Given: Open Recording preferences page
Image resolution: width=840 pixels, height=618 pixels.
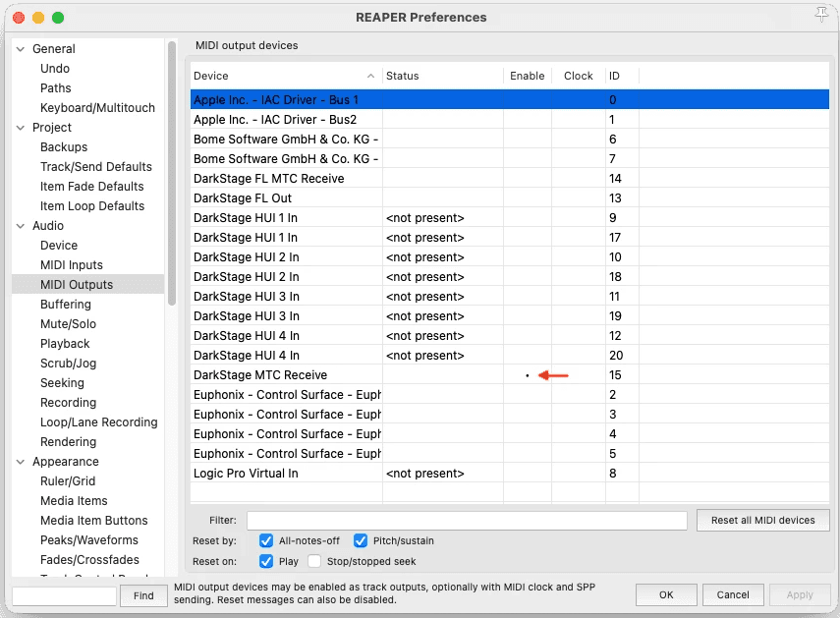Looking at the screenshot, I should pos(68,403).
